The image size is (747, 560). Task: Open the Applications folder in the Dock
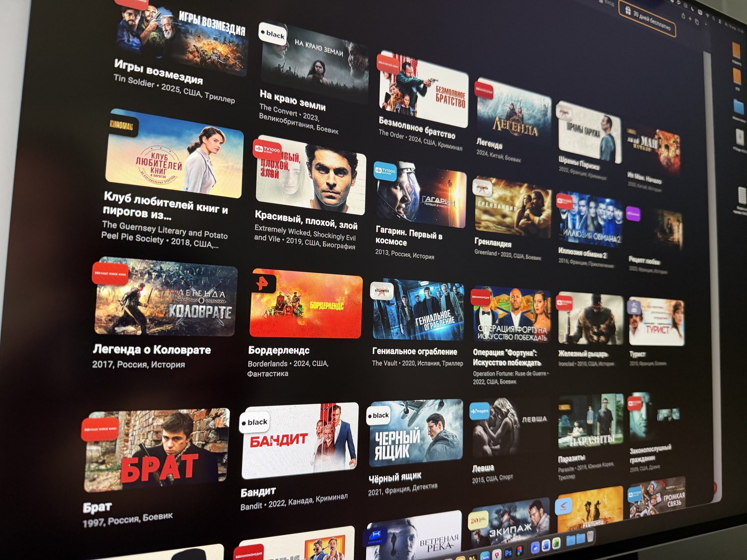tap(571, 541)
